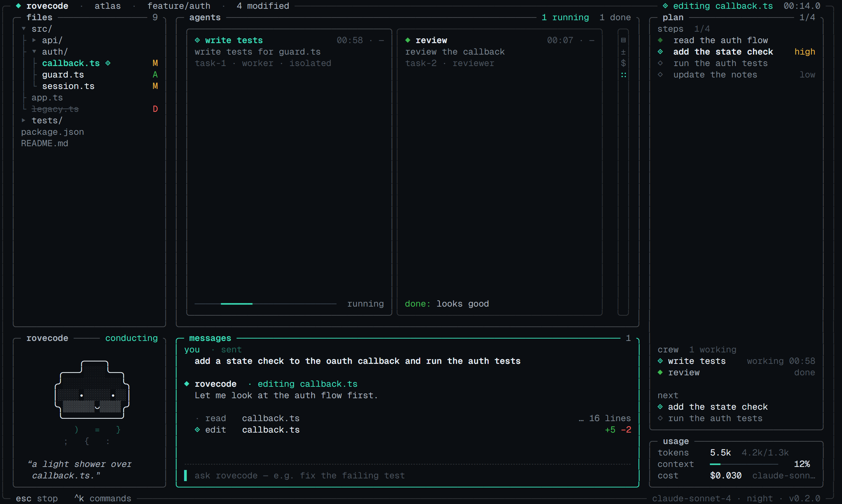Expand the api/ folder triangle
The width and height of the screenshot is (842, 504).
[34, 40]
